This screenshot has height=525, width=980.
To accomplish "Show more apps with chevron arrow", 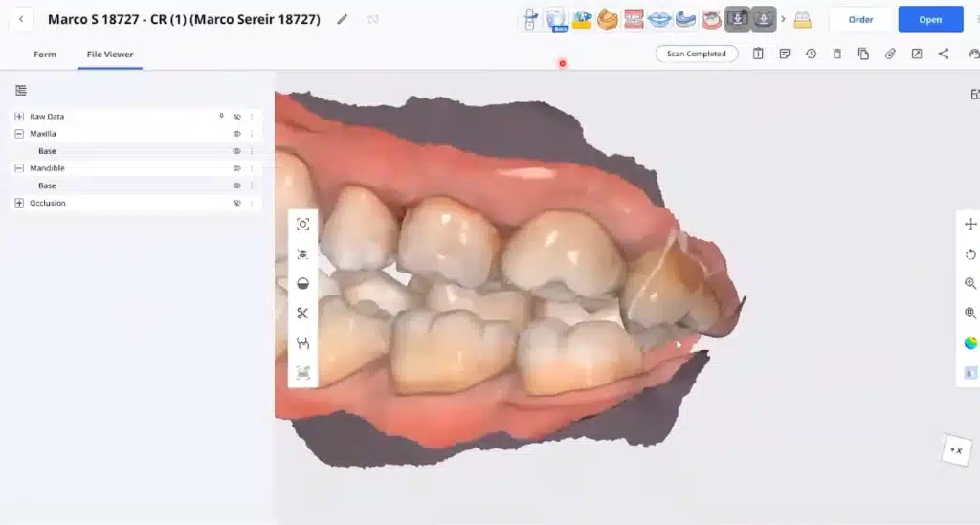I will coord(783,19).
